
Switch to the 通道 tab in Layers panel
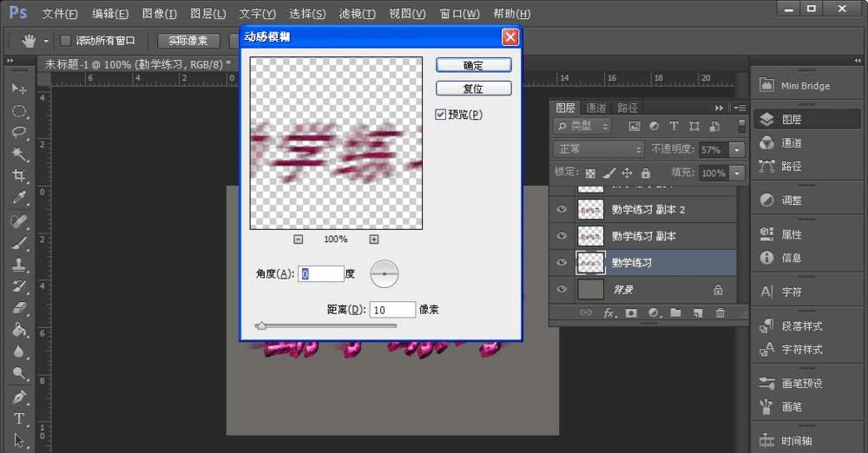(x=595, y=108)
